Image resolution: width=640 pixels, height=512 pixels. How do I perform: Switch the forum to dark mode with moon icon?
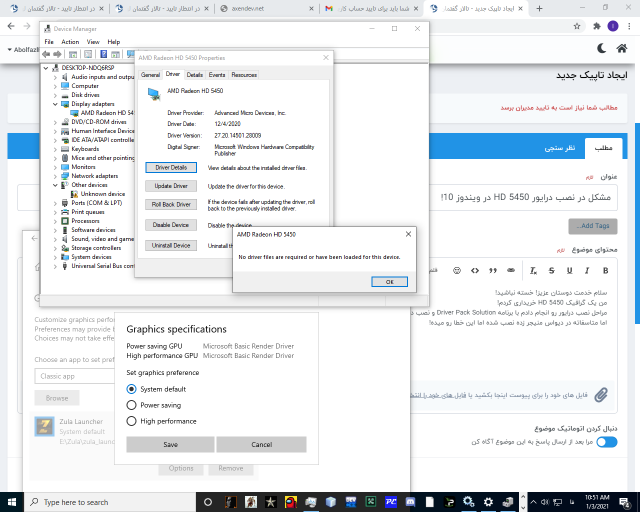[x=601, y=49]
